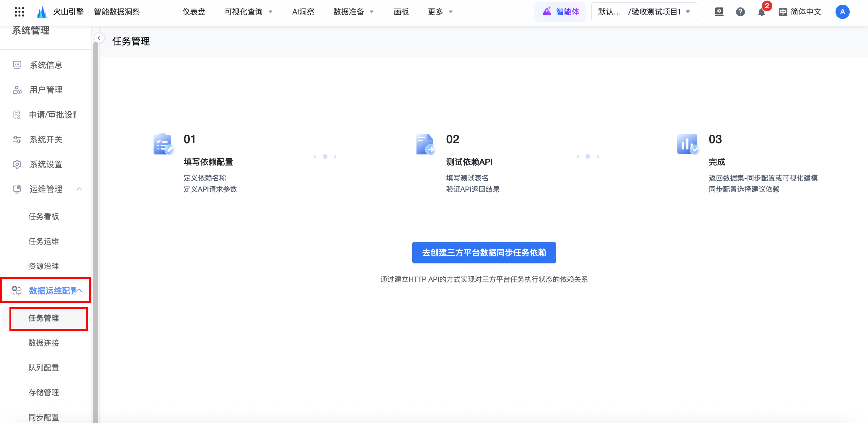
Task: Click the 系统设置 gear icon
Action: coord(17,164)
